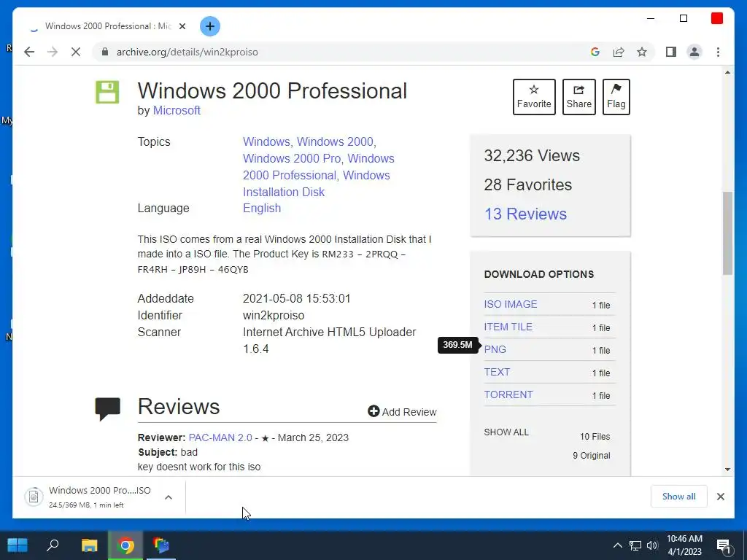Open Google search icon in address bar
This screenshot has height=560, width=747.
point(595,52)
